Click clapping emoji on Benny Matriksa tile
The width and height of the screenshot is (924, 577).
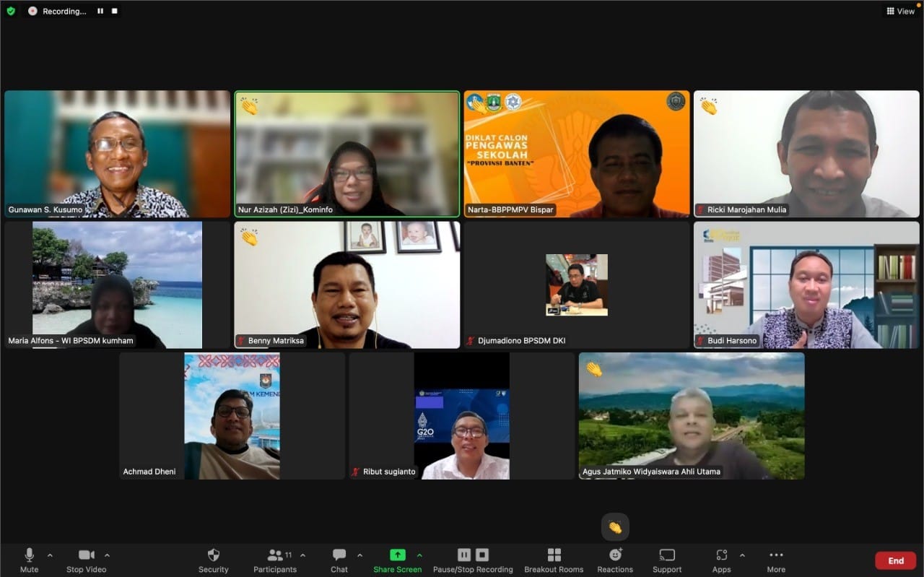click(x=249, y=238)
